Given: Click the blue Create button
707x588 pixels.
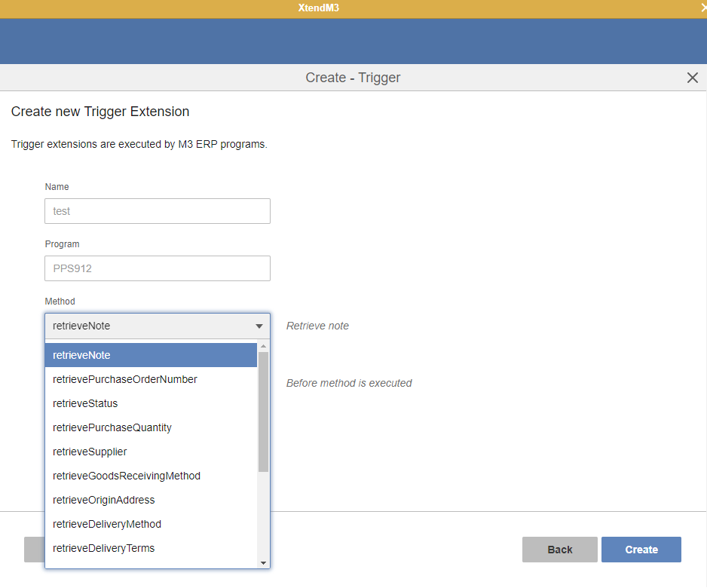Looking at the screenshot, I should coord(641,550).
